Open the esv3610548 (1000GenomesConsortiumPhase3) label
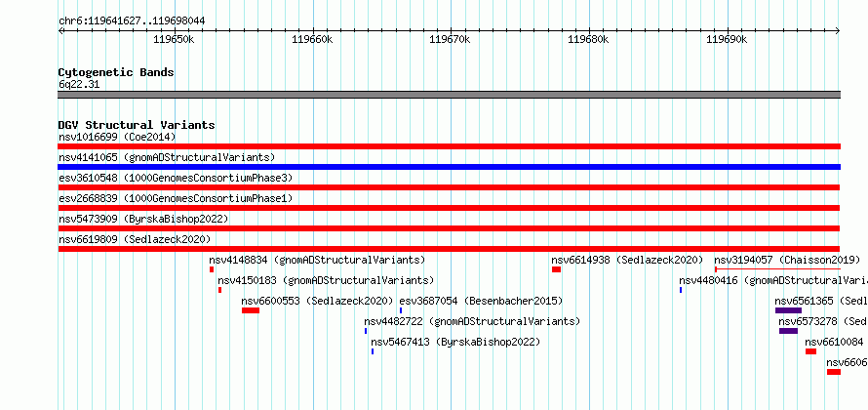This screenshot has height=410, width=868. (x=176, y=178)
